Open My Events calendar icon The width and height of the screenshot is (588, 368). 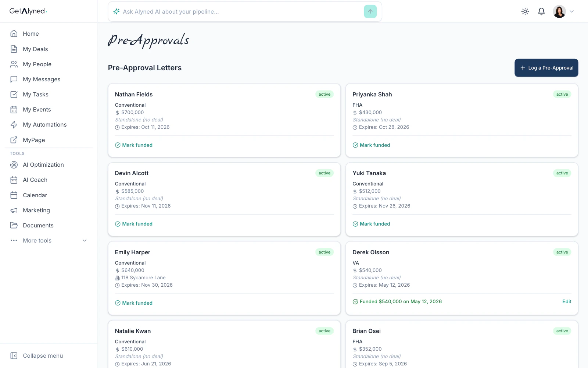14,109
